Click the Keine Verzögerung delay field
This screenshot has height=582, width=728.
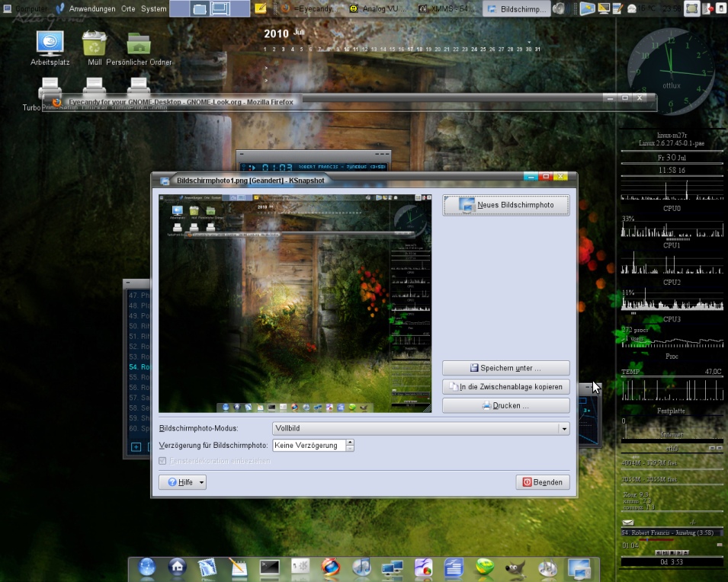point(309,446)
